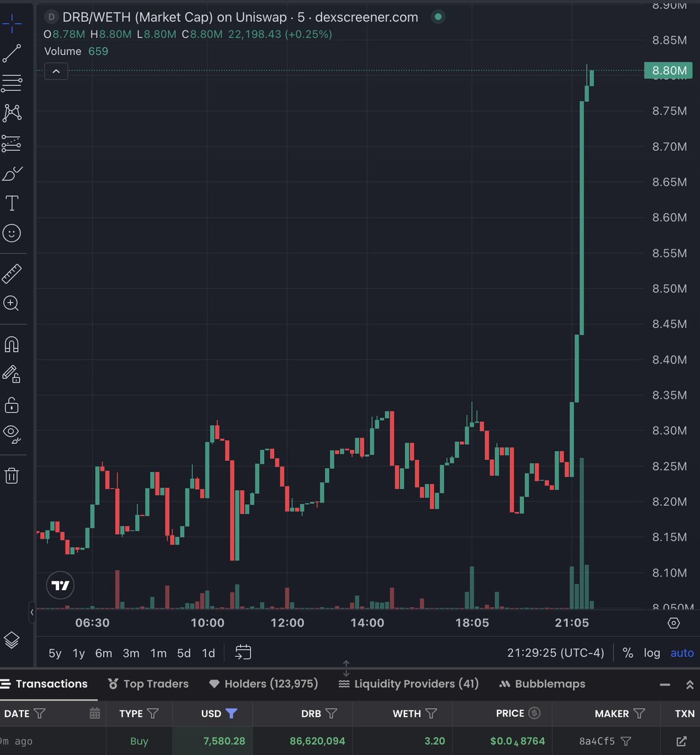Set time range to 5y
Screen dimensions: 700x755
coord(55,653)
